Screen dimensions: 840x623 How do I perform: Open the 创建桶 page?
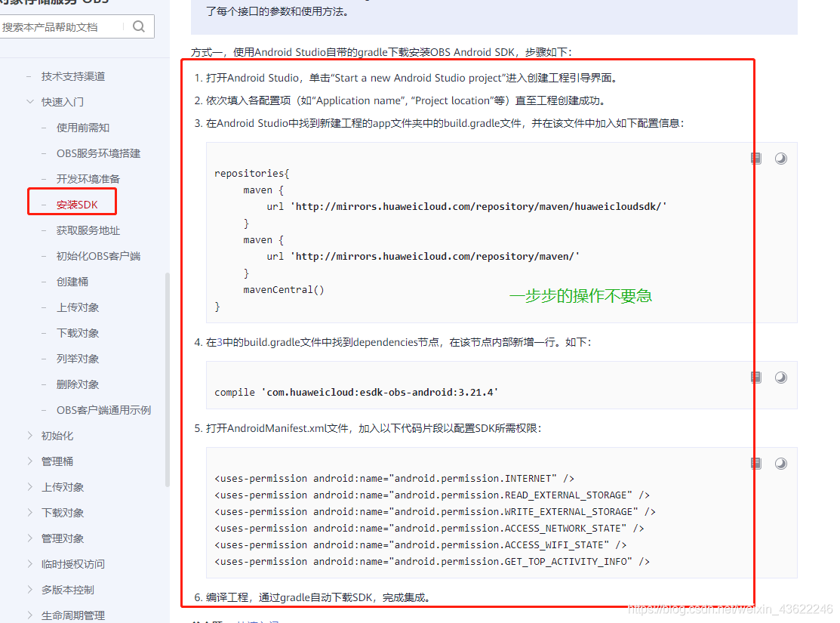[72, 282]
